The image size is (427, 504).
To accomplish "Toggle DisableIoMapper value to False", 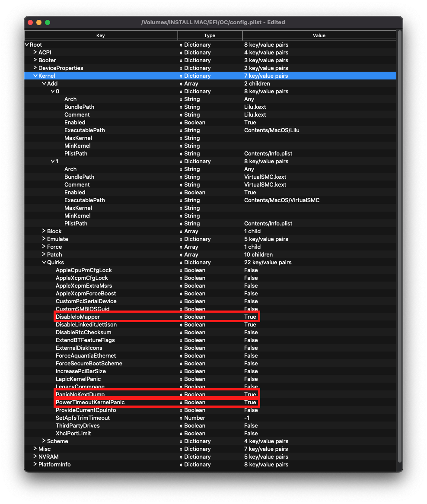I will click(250, 317).
